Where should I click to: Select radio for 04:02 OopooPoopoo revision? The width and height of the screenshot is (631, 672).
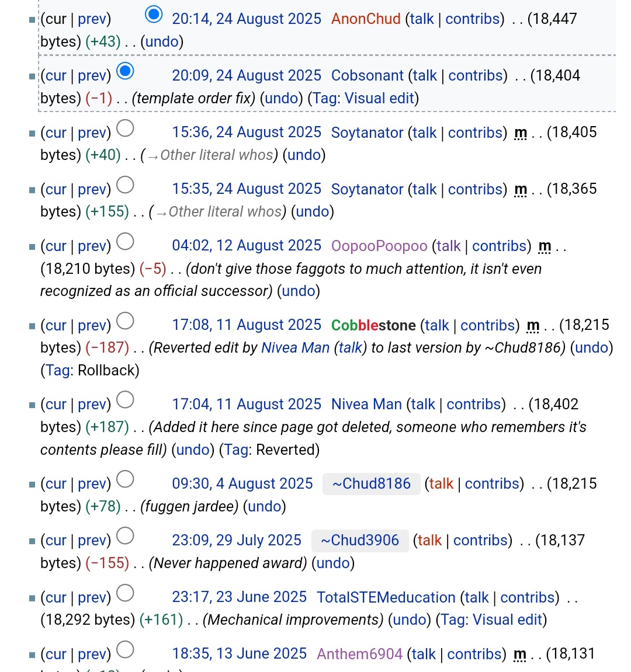pos(125,241)
